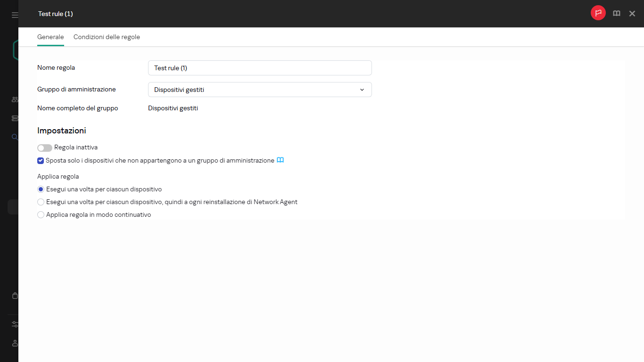644x362 pixels.
Task: Select "Esegui una volta per ciascun dispositivo" radio
Action: (x=41, y=189)
